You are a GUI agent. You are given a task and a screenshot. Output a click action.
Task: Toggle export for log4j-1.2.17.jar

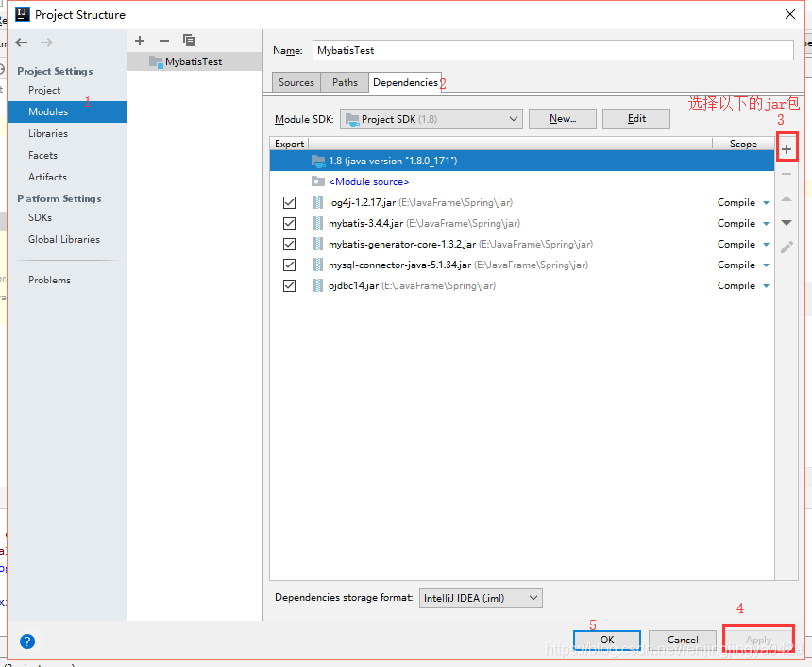coord(289,202)
